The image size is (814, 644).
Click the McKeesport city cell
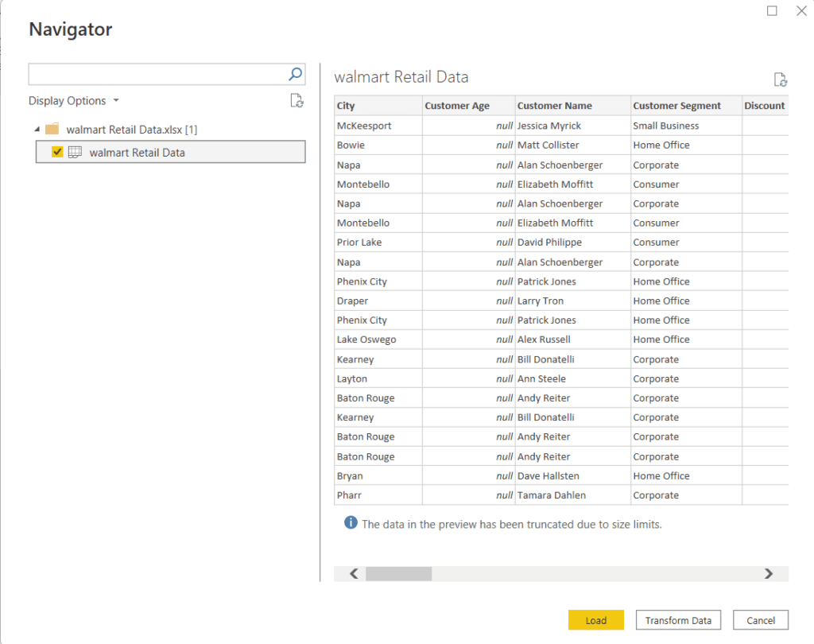click(378, 126)
